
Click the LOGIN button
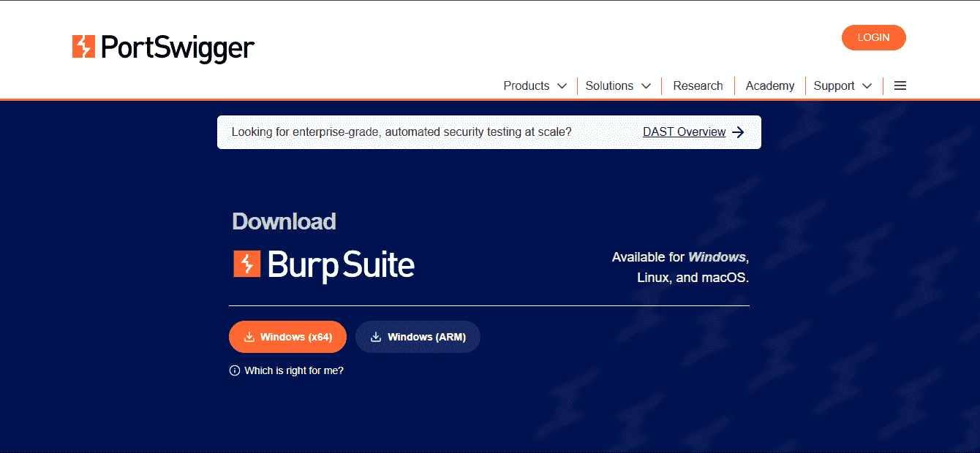tap(873, 37)
